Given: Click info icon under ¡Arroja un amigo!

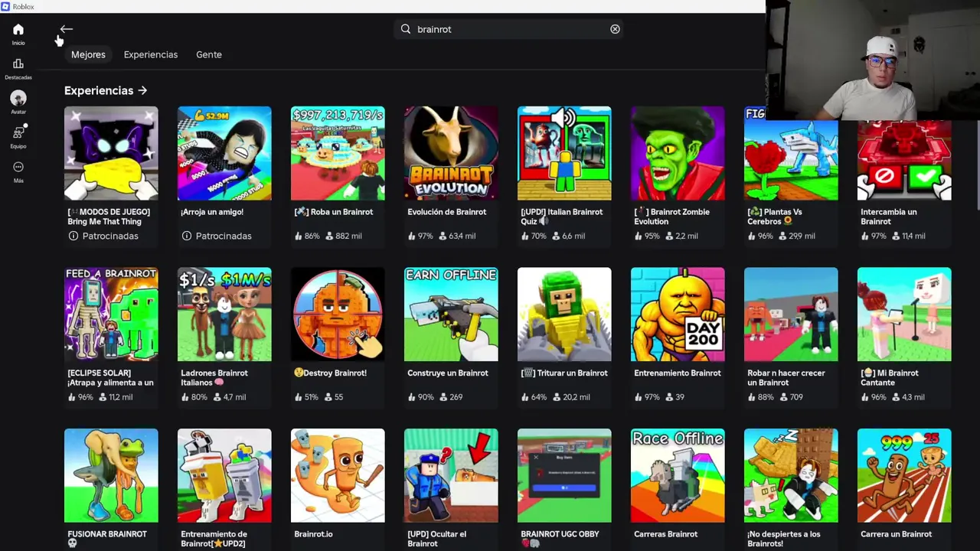Looking at the screenshot, I should coord(187,236).
